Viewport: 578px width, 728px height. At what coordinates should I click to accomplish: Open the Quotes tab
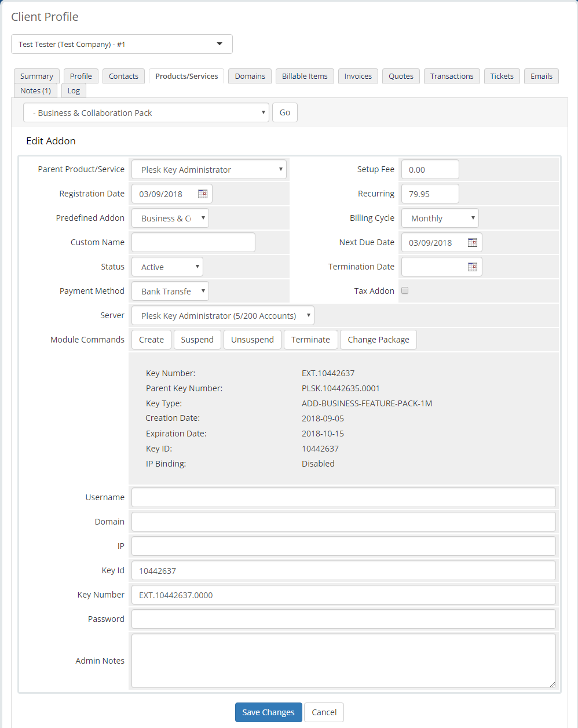(x=401, y=76)
